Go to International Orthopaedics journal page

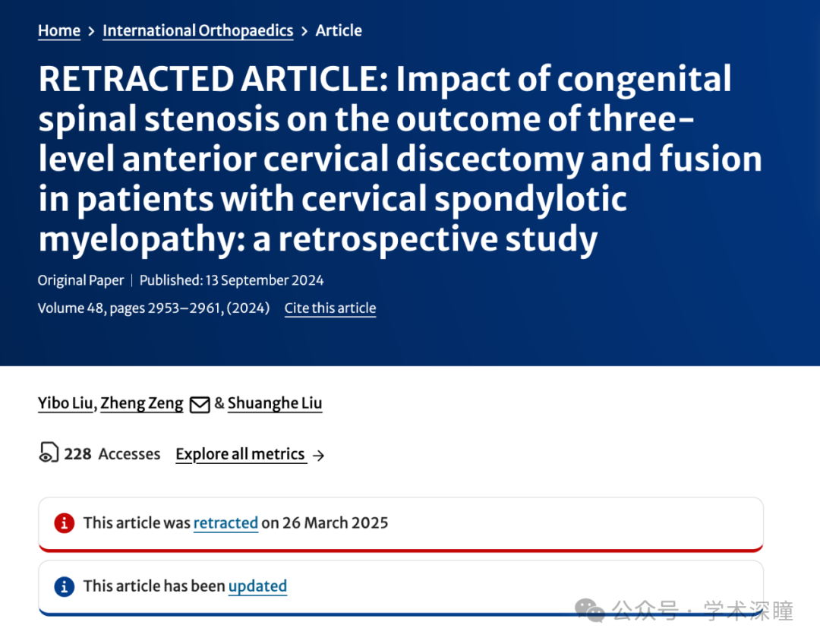coord(197,30)
